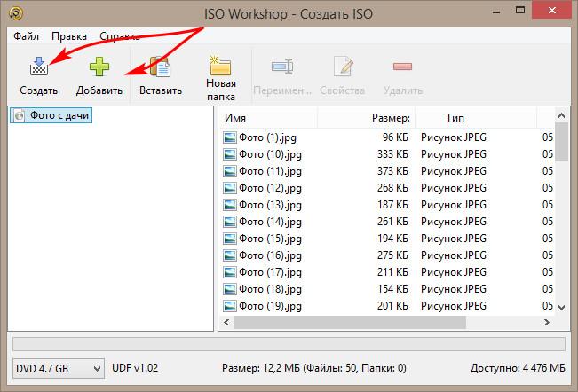Click horizontal scrollbar left arrow

tap(226, 323)
